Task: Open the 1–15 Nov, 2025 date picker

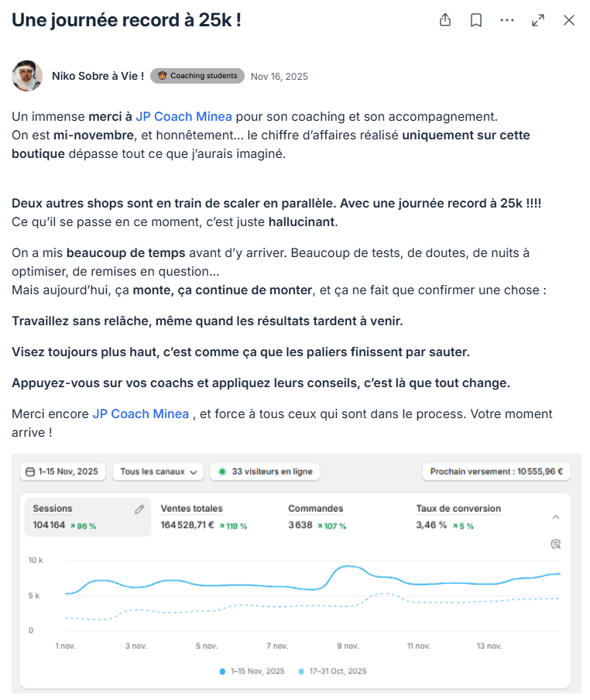Action: (63, 472)
